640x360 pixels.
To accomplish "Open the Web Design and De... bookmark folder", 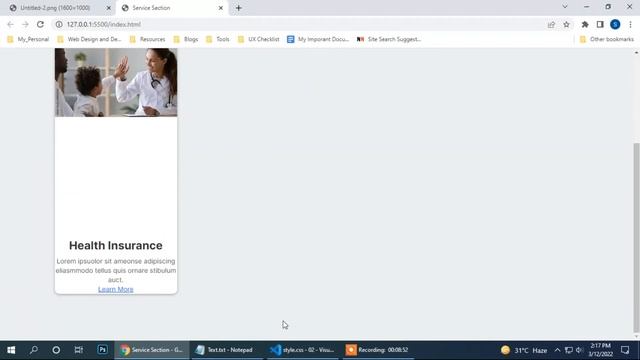I will click(x=89, y=39).
